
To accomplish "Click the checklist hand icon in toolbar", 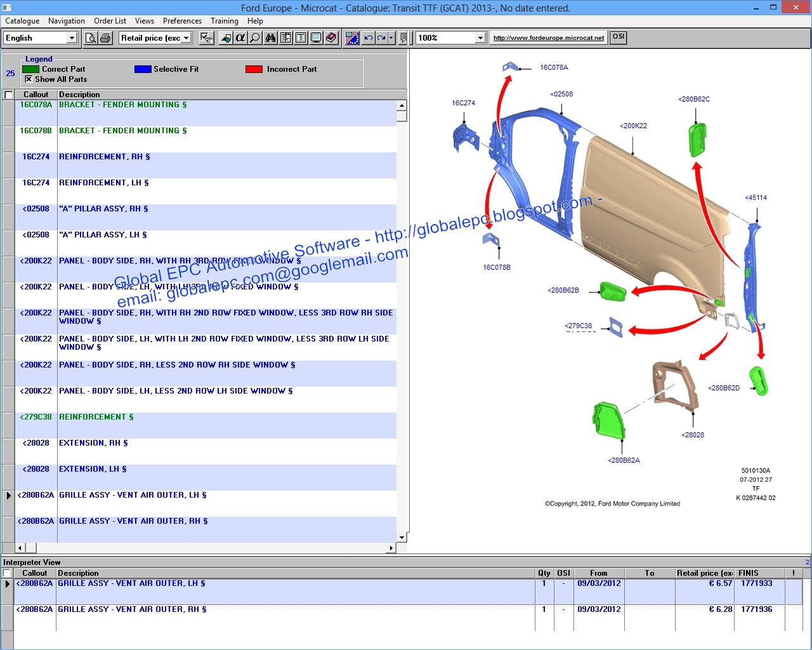I will click(x=207, y=38).
